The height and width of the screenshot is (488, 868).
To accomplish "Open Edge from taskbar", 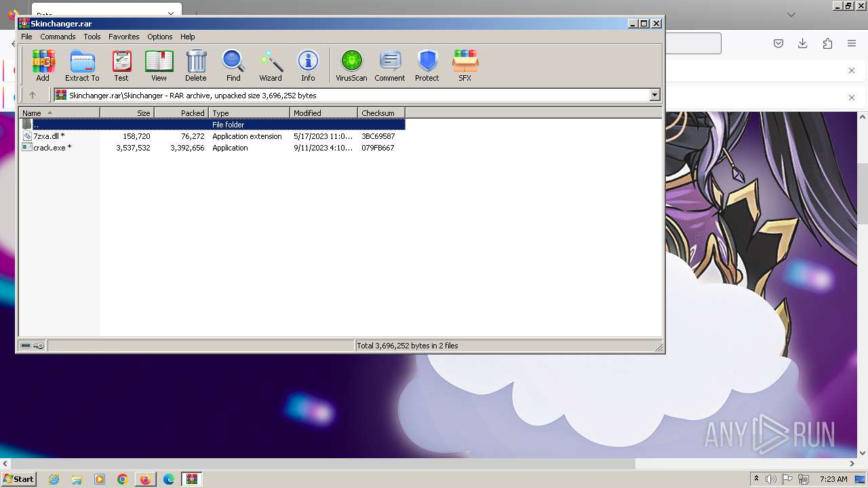I will click(x=169, y=479).
